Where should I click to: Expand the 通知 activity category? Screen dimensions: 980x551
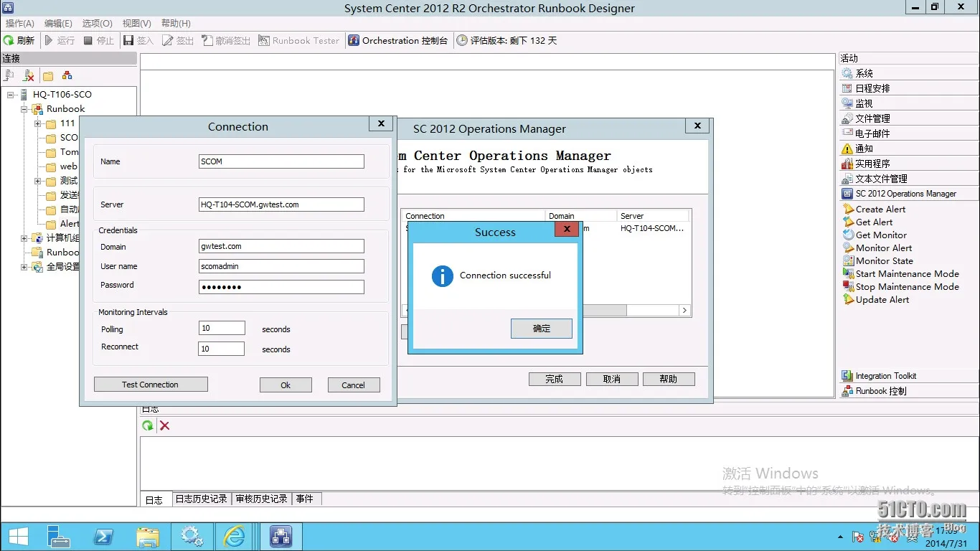click(910, 149)
